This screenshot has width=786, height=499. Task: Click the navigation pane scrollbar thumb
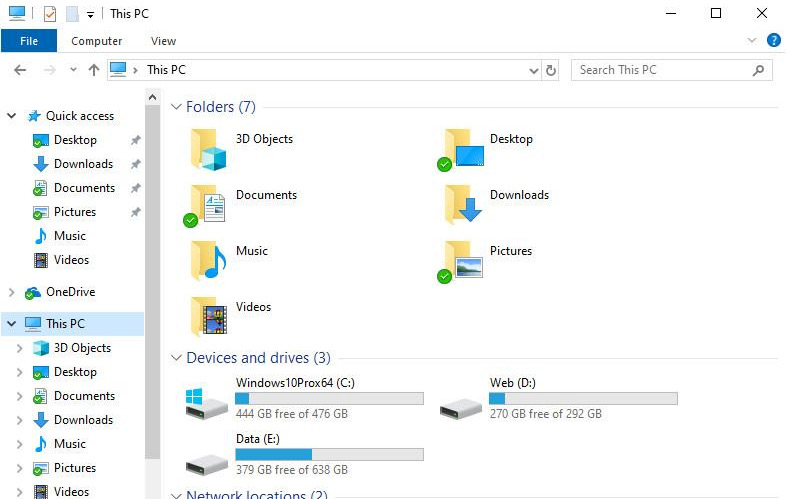click(153, 282)
